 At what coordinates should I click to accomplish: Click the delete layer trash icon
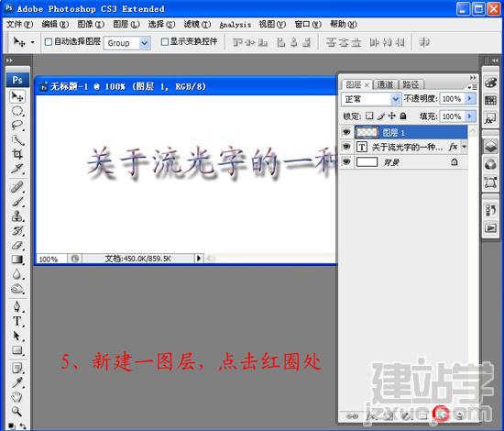pos(460,415)
